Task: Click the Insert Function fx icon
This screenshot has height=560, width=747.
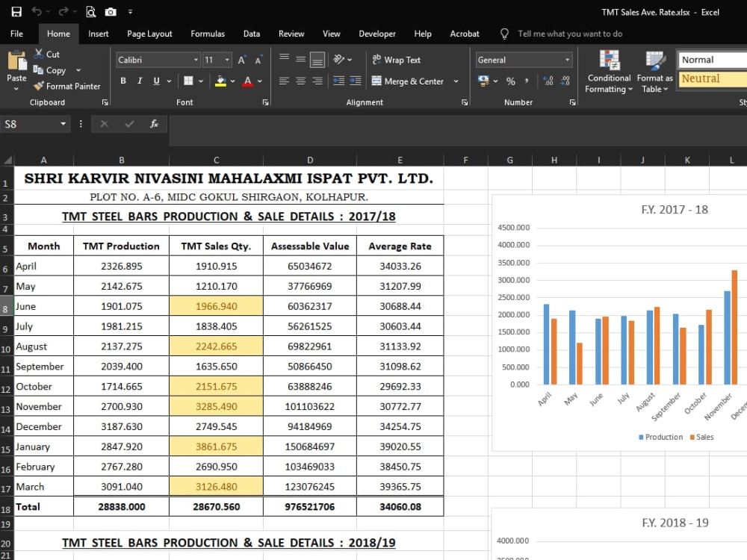Action: coord(154,124)
